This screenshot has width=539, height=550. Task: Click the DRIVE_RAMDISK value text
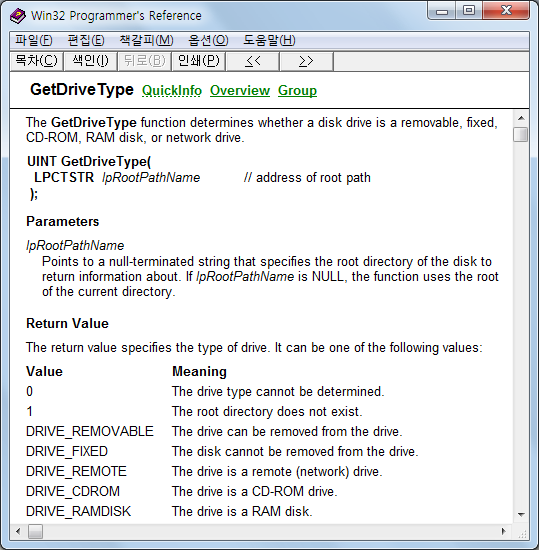click(x=79, y=511)
